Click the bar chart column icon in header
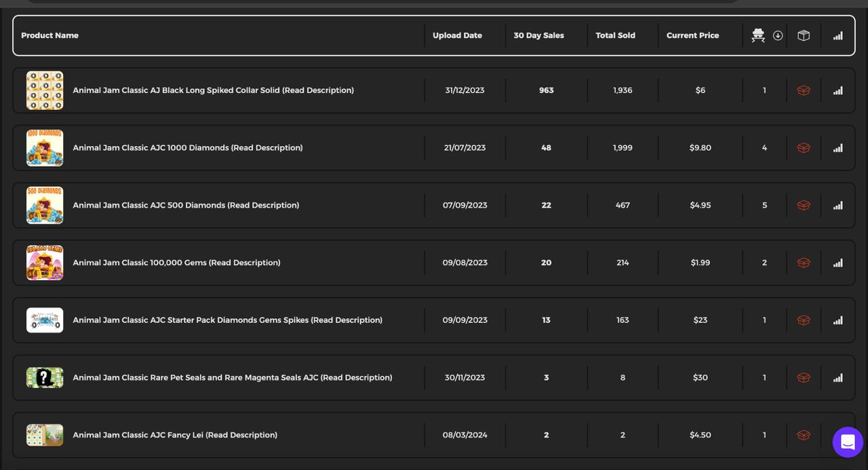Viewport: 868px width, 470px height. click(x=838, y=35)
